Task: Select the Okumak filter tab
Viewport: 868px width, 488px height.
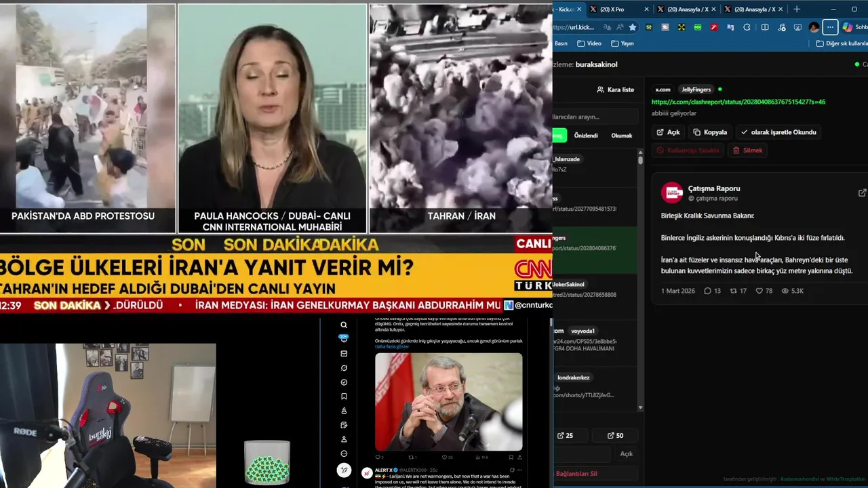Action: click(x=622, y=136)
